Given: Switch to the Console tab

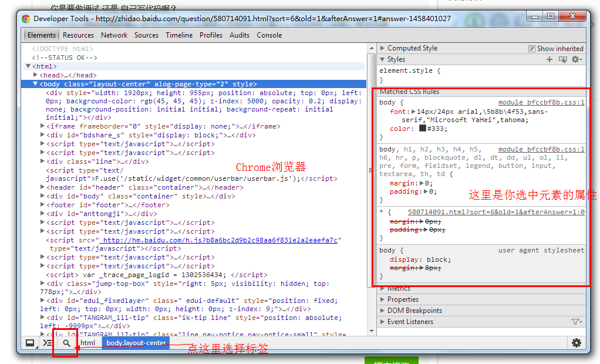Looking at the screenshot, I should tap(269, 35).
